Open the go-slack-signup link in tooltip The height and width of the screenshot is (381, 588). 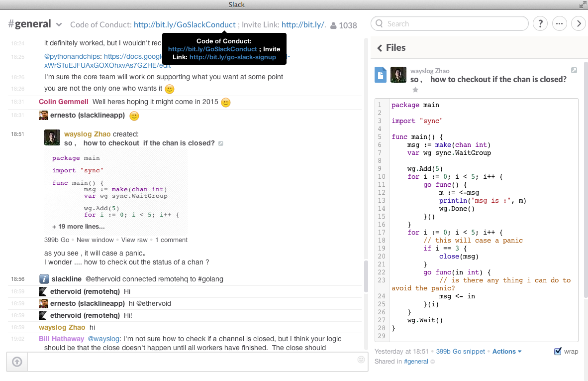click(232, 57)
